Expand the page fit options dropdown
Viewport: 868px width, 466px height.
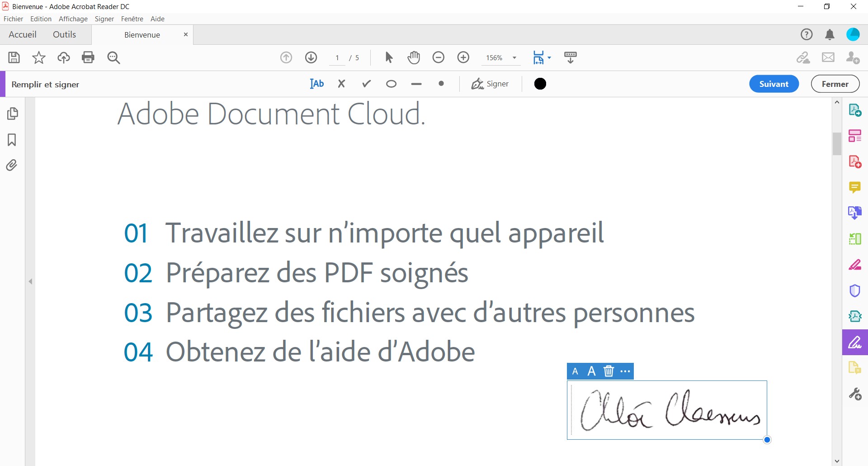(549, 58)
